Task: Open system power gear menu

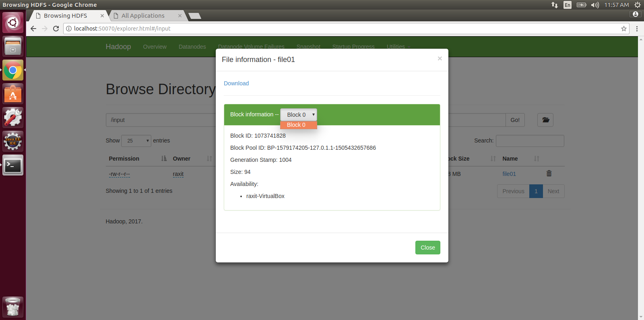Action: 638,5
